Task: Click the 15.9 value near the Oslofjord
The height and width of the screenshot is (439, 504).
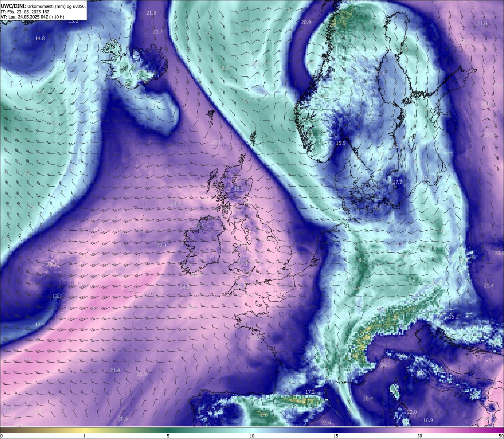Action: coord(341,143)
